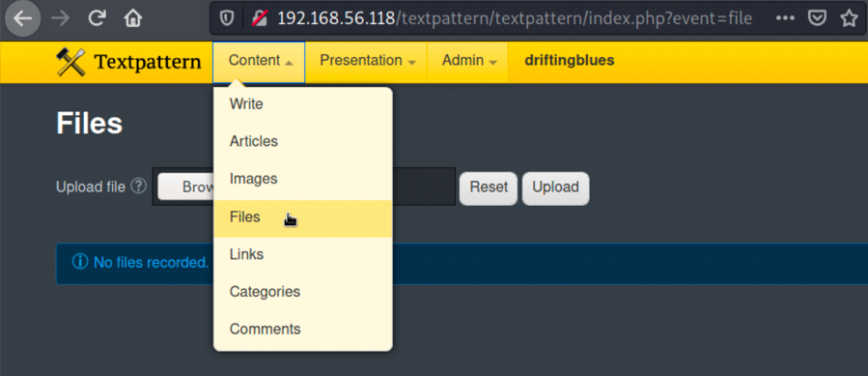Screen dimensions: 868x376
Task: Click the shield tracking protection icon
Action: [x=227, y=19]
